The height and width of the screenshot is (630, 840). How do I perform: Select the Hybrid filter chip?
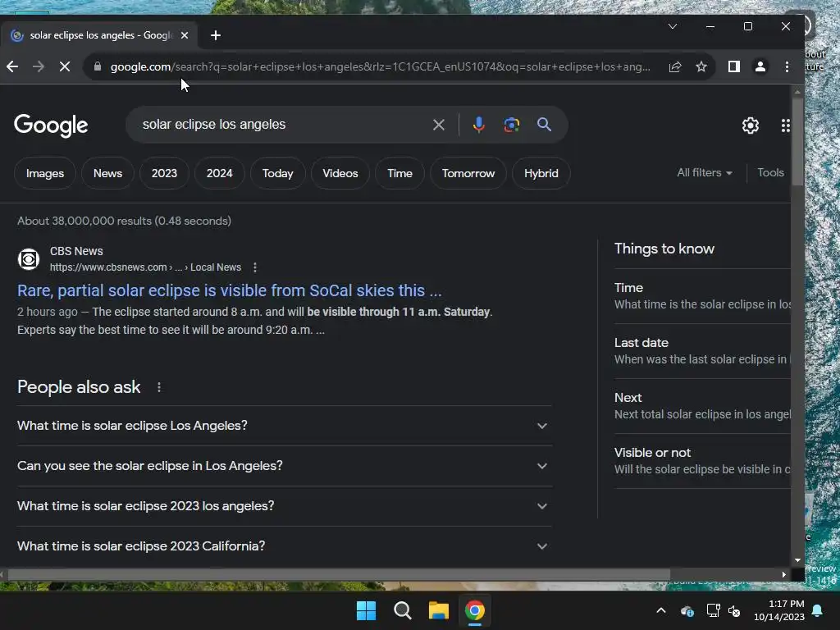[x=541, y=174]
